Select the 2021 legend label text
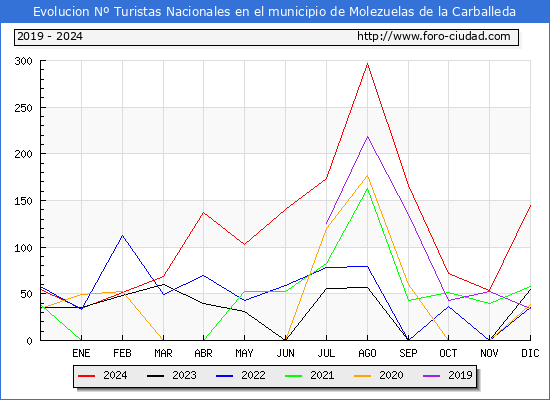The image size is (550, 400). coord(322,375)
